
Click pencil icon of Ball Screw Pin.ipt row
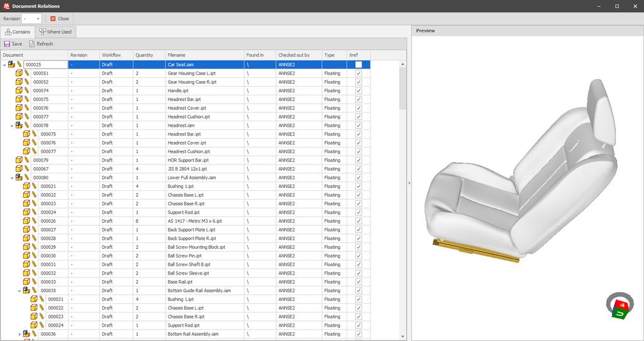(x=34, y=256)
